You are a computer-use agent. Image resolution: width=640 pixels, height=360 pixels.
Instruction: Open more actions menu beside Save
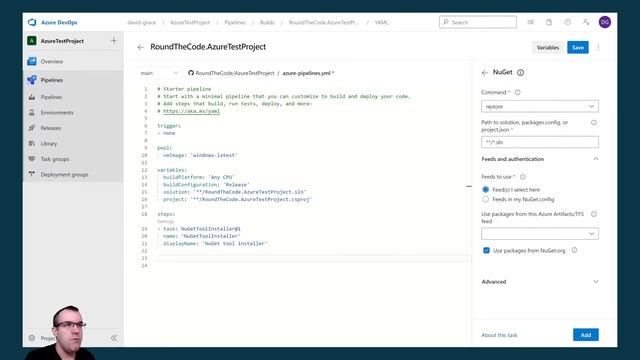(x=598, y=47)
